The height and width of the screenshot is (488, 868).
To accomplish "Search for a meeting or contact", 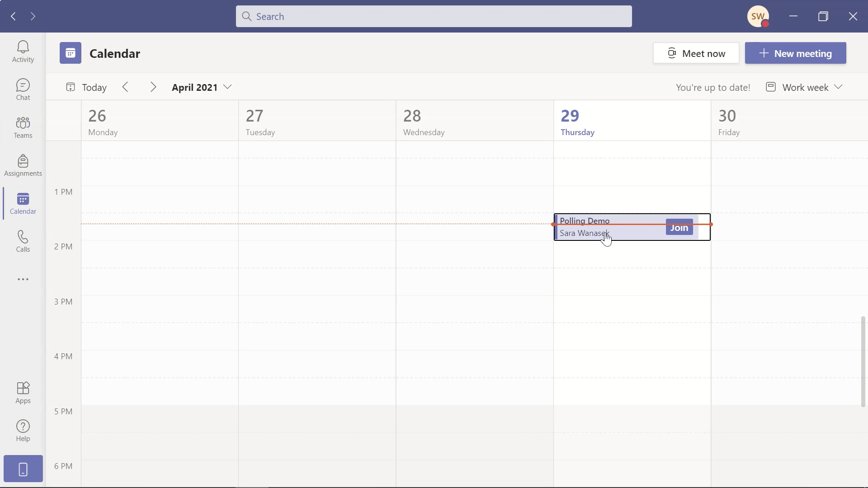I will 434,16.
